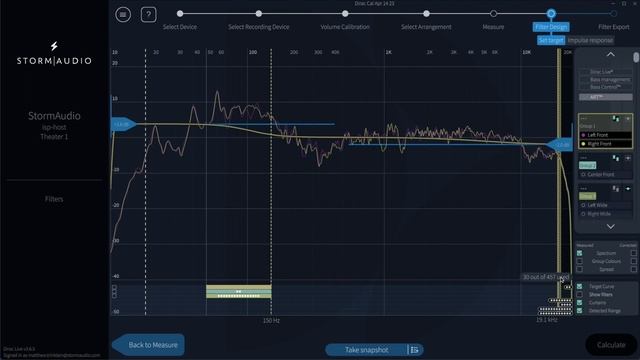Select the ART mode option
640x360 pixels.
[606, 97]
